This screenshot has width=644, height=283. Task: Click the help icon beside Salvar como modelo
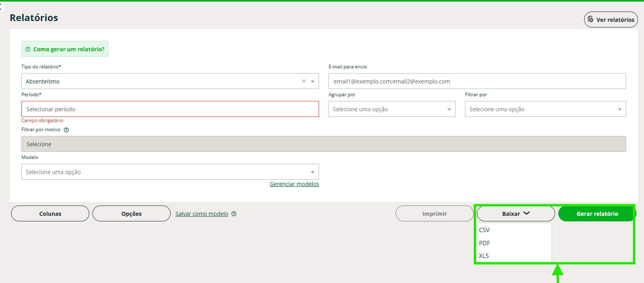point(234,214)
